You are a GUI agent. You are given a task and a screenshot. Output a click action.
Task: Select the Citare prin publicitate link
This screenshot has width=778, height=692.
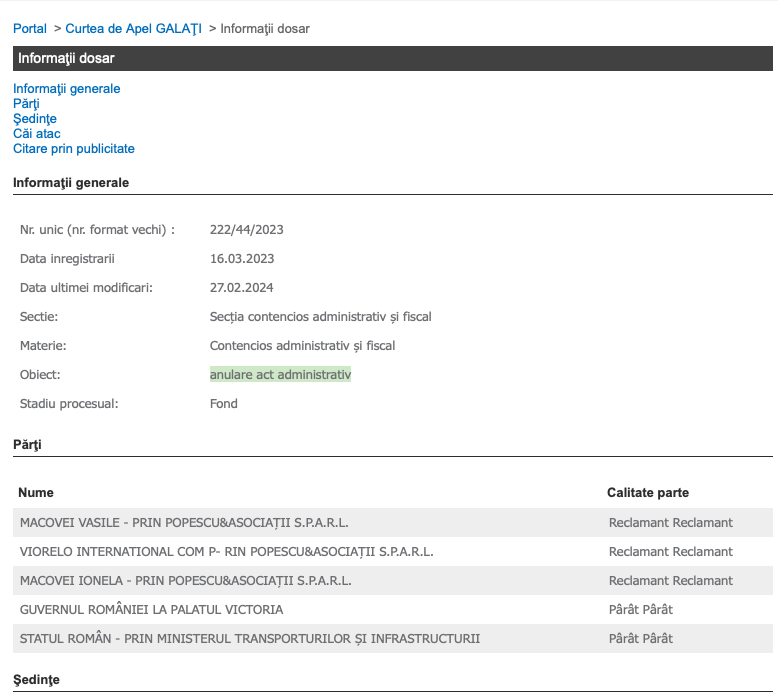pyautogui.click(x=74, y=149)
